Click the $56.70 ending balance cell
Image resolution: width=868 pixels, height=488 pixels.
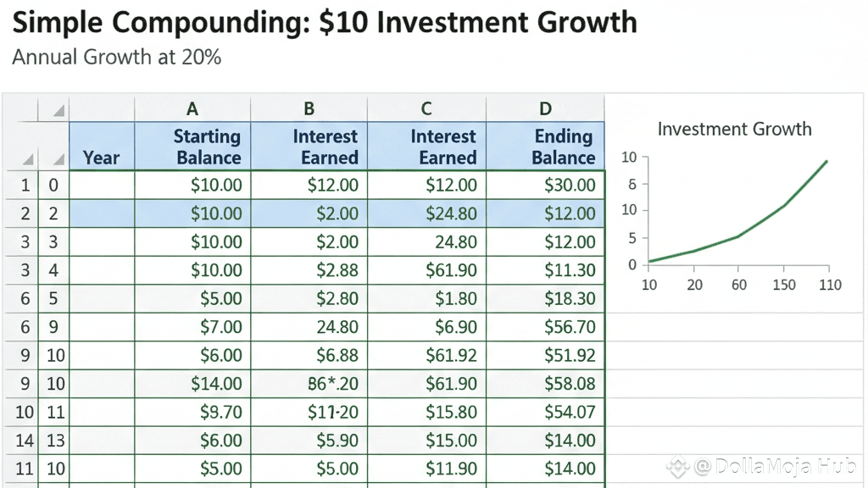(x=545, y=327)
